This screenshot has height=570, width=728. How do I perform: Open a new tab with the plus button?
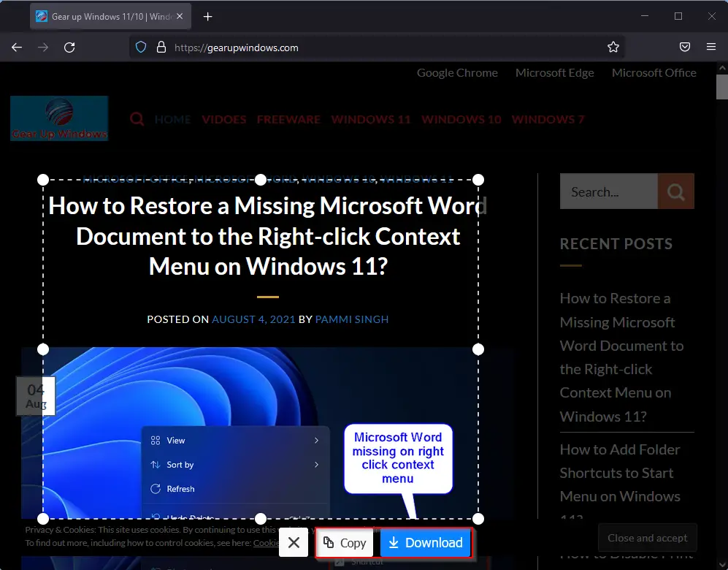coord(207,17)
